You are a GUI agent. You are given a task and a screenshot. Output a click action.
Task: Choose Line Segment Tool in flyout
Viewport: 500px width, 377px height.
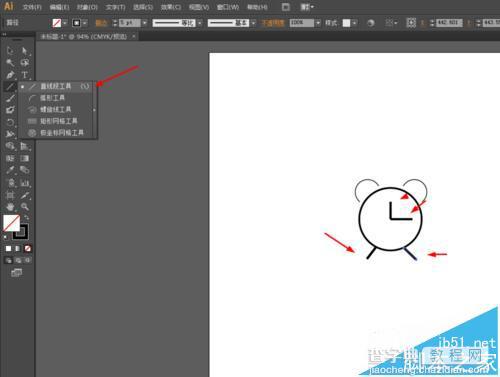pos(57,86)
